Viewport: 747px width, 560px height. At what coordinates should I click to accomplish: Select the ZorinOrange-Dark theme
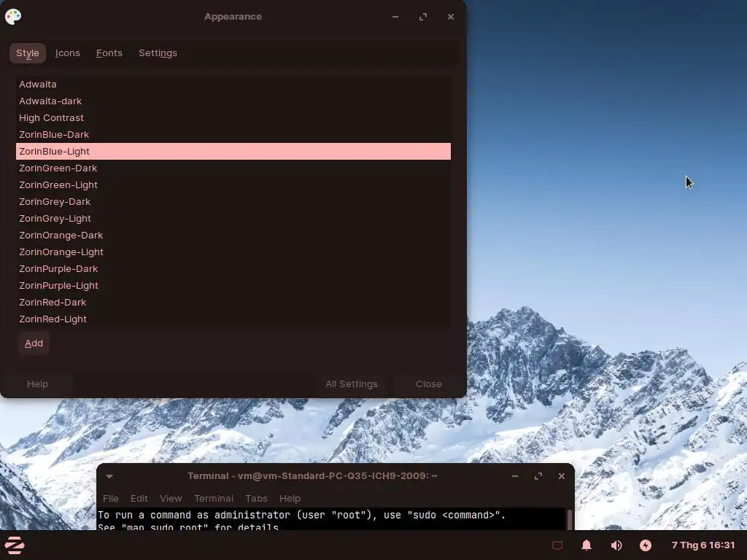tap(233, 236)
